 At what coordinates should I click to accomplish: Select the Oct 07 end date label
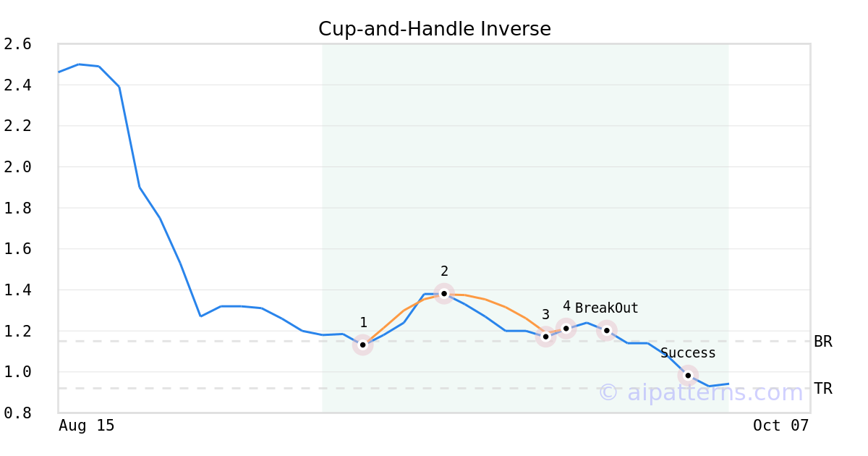click(x=780, y=426)
